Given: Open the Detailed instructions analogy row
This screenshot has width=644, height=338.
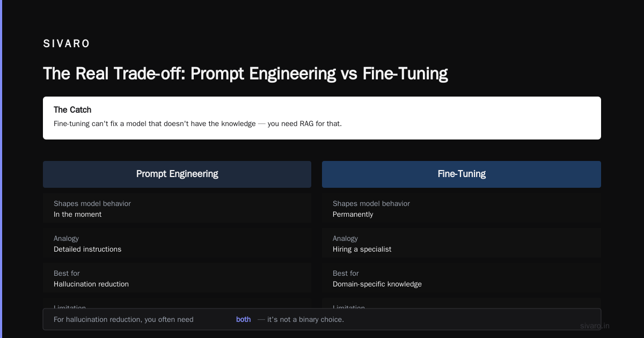Looking at the screenshot, I should [x=177, y=243].
